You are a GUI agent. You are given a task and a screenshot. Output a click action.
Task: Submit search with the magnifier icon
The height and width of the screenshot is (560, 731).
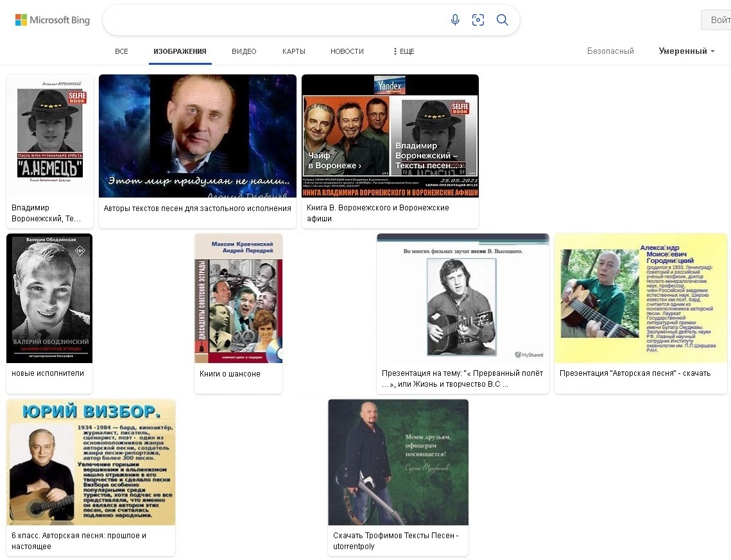point(502,20)
